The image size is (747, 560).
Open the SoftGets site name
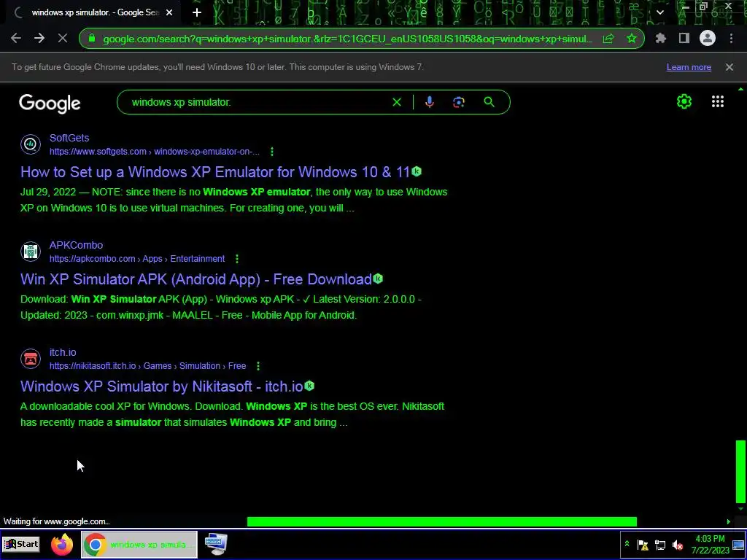69,138
